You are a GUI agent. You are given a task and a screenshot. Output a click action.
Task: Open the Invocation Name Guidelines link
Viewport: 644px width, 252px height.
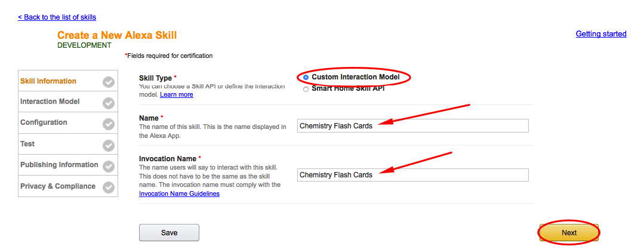coord(179,193)
